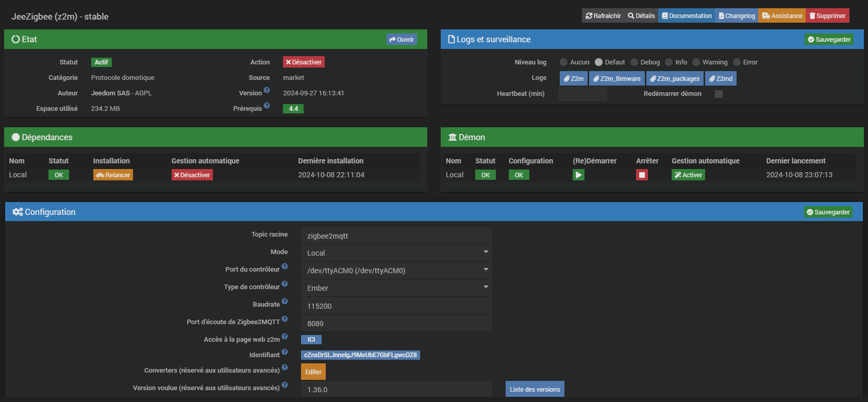Image resolution: width=868 pixels, height=402 pixels.
Task: Open the Assistance button
Action: pyautogui.click(x=782, y=16)
